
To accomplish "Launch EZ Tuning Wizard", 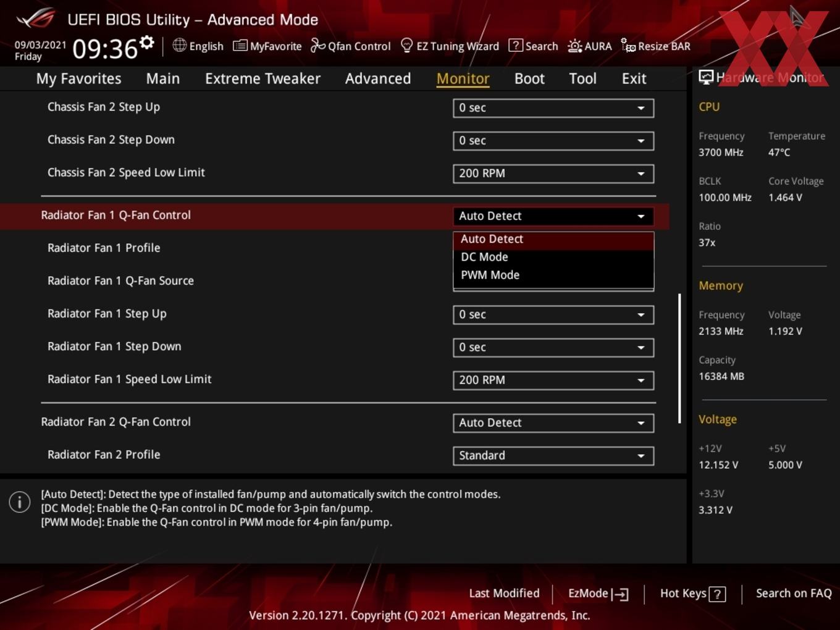I will [x=450, y=46].
